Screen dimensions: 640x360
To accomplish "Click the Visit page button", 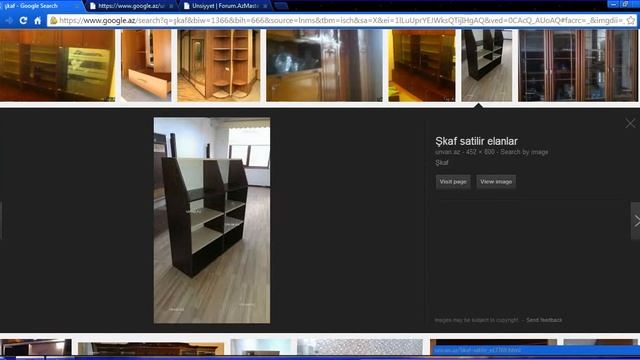I will point(453,182).
